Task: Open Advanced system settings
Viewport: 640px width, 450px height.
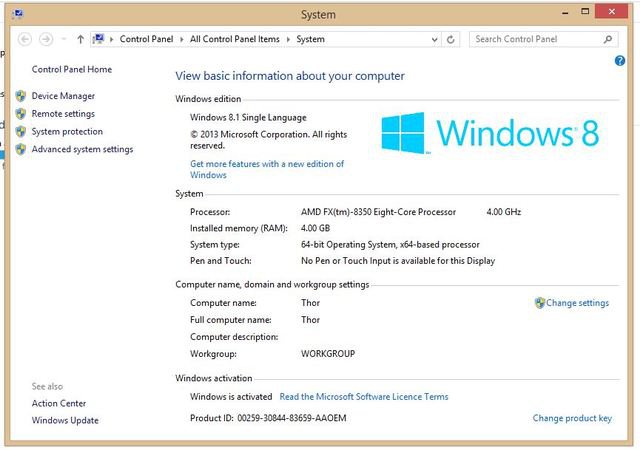Action: [82, 149]
